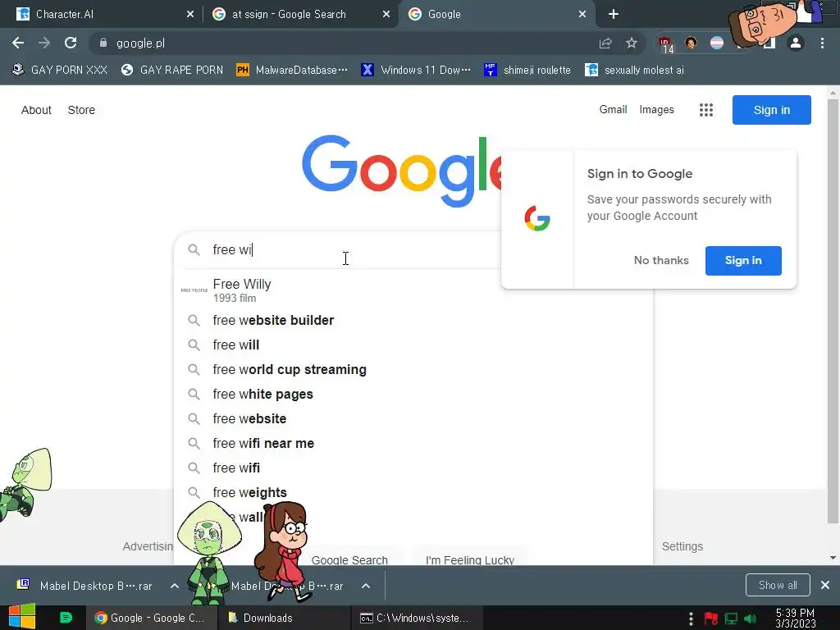Click Show all downloads

778,585
